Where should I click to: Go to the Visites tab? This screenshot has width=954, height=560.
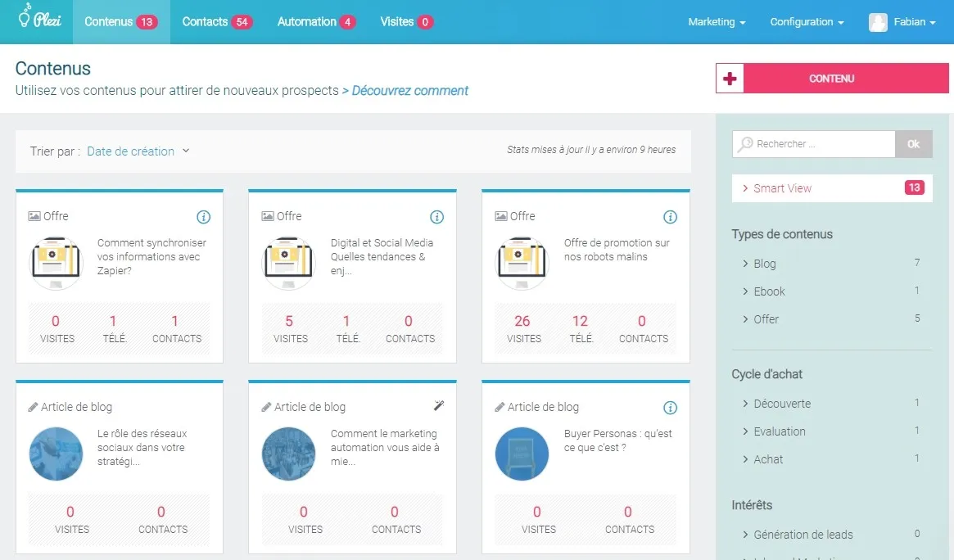406,22
